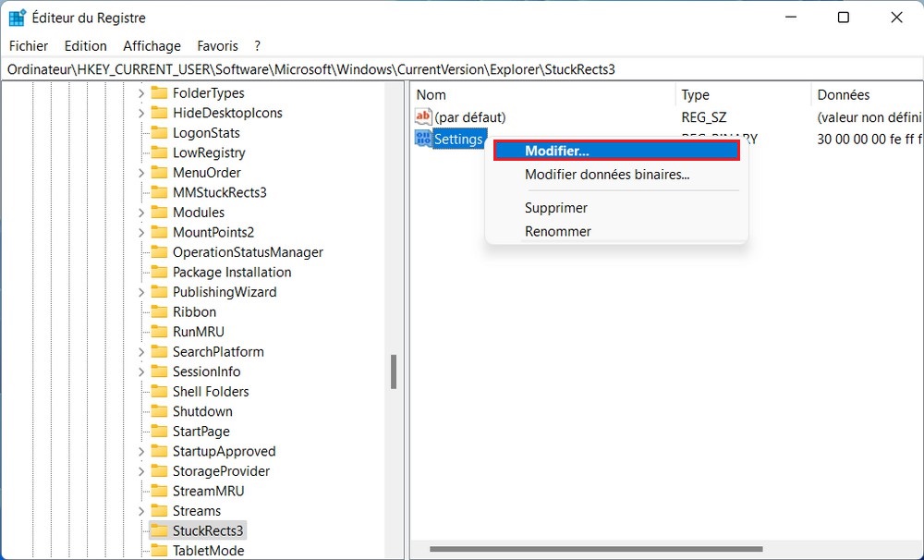Select the binary icon next to Settings
Image resolution: width=924 pixels, height=560 pixels.
423,139
